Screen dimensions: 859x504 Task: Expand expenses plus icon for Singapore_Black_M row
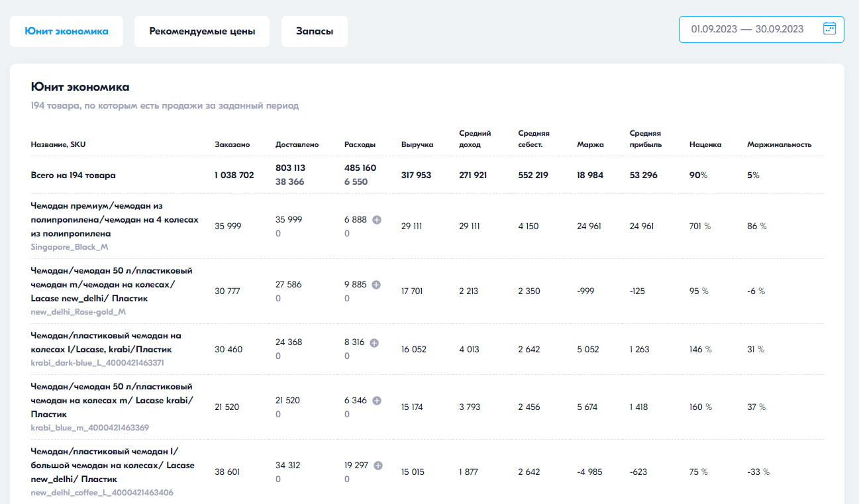click(377, 220)
